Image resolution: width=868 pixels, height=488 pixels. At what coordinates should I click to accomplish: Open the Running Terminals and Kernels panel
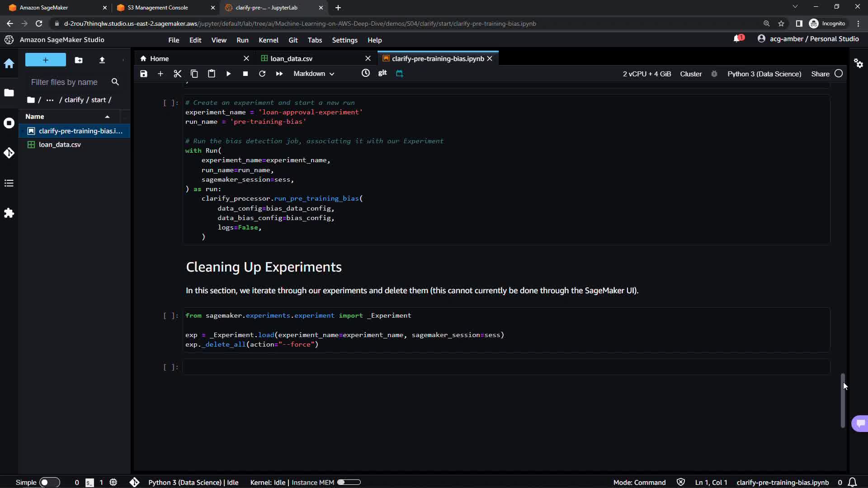coord(9,123)
